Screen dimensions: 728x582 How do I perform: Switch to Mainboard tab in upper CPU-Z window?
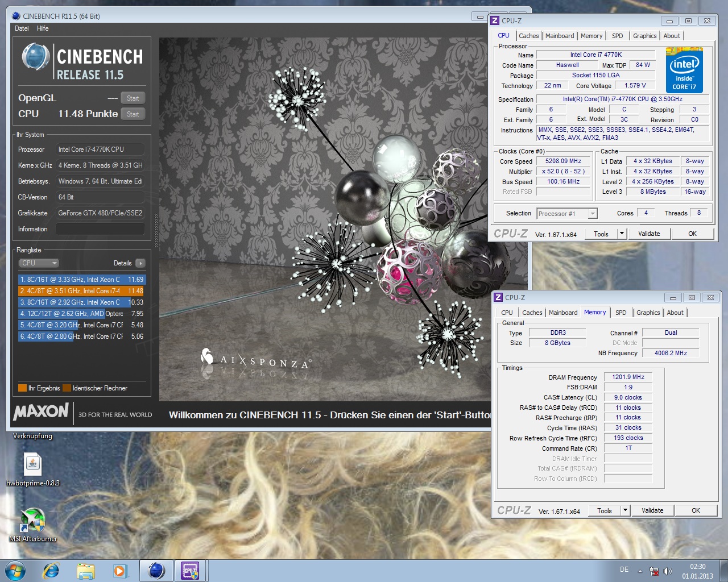click(x=560, y=36)
